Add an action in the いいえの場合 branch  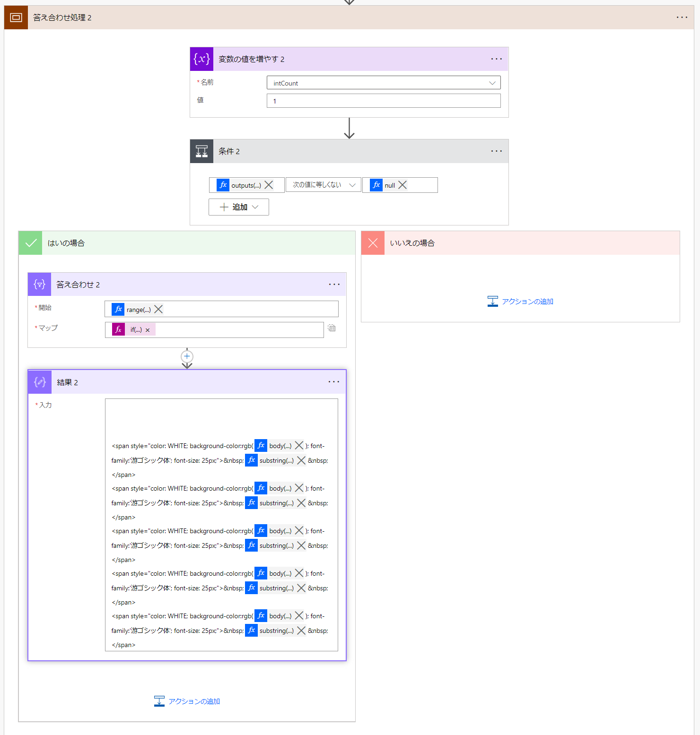pos(520,301)
